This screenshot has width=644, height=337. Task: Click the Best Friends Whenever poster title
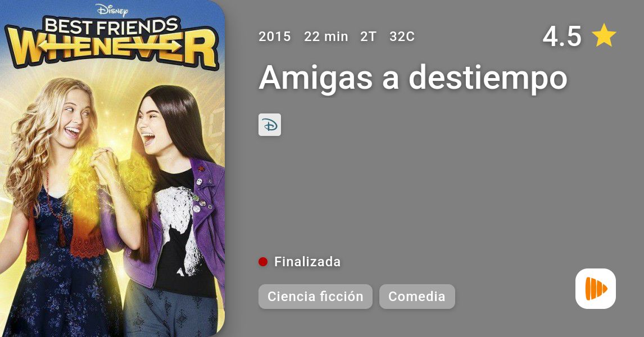click(x=112, y=43)
